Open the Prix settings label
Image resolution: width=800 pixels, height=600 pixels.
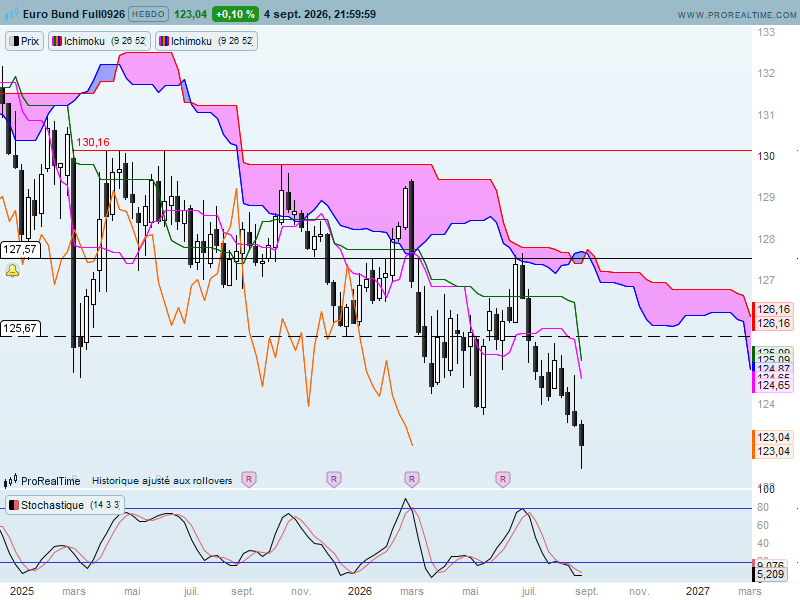(x=24, y=41)
